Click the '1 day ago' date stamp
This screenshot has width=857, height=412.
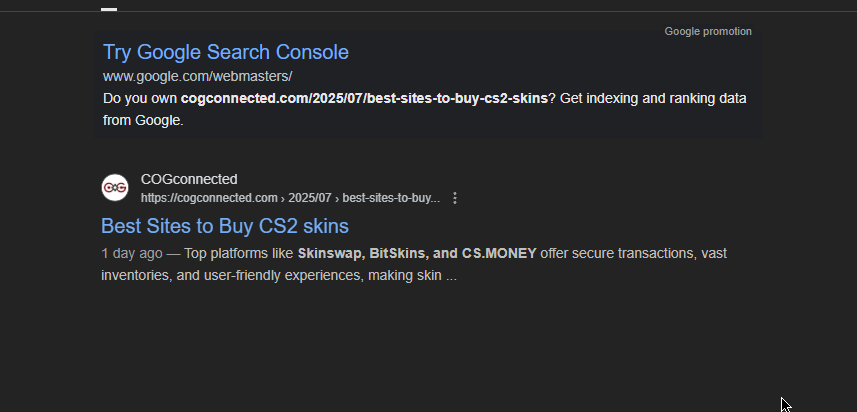coord(132,254)
